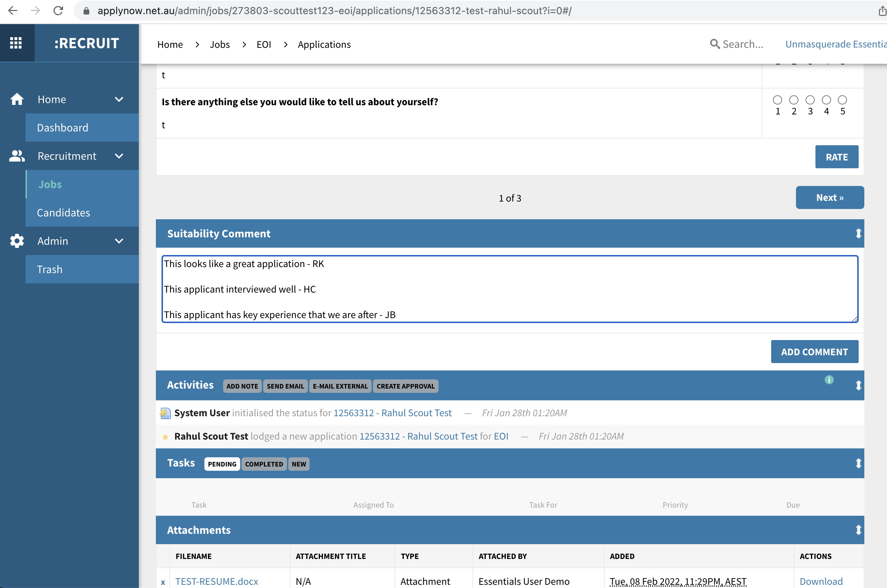
Task: Grab the comment textarea resize handle
Action: pos(855,319)
